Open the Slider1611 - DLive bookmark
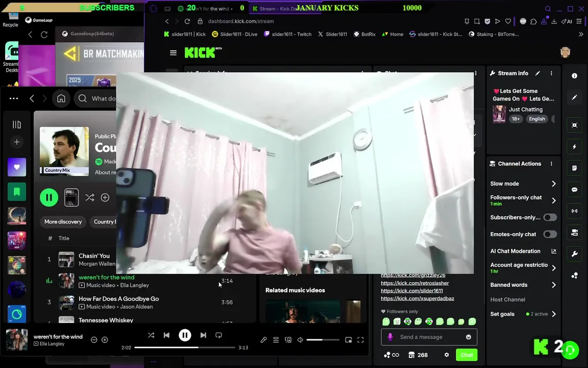The width and height of the screenshot is (588, 368). pyautogui.click(x=234, y=34)
